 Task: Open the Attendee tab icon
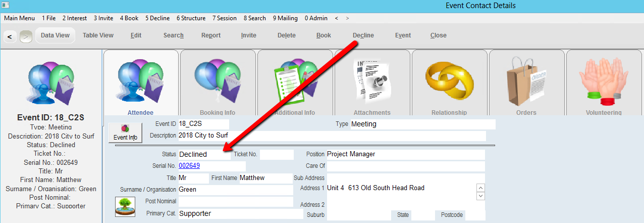coord(141,81)
